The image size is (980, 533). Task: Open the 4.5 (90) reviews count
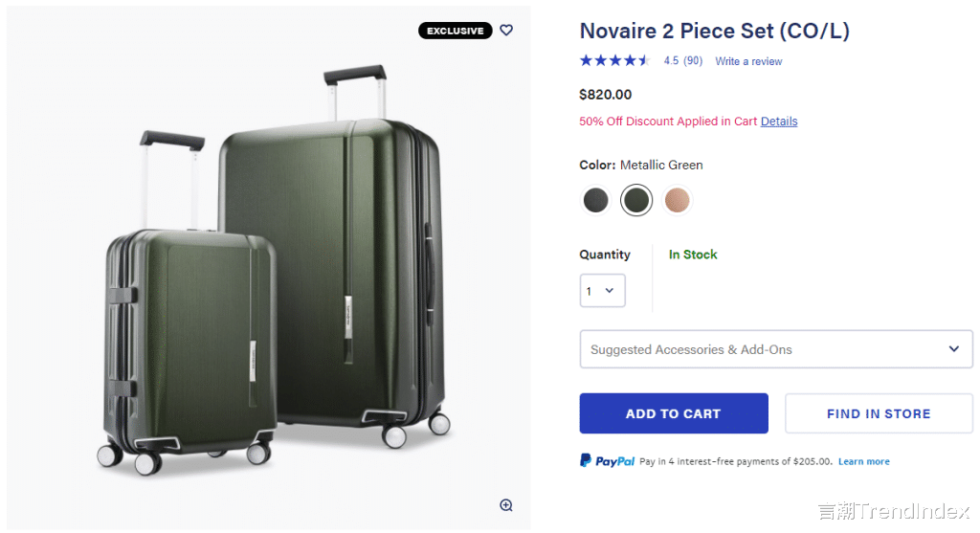coord(683,60)
